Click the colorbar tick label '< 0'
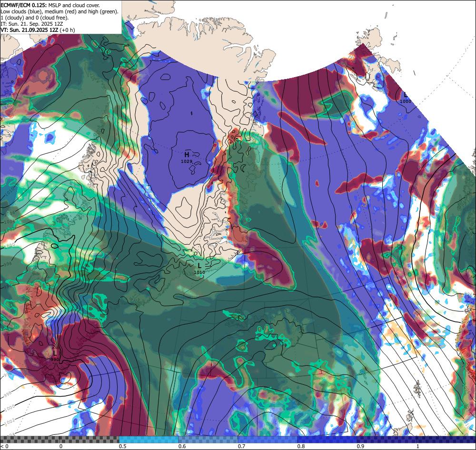 4,446
